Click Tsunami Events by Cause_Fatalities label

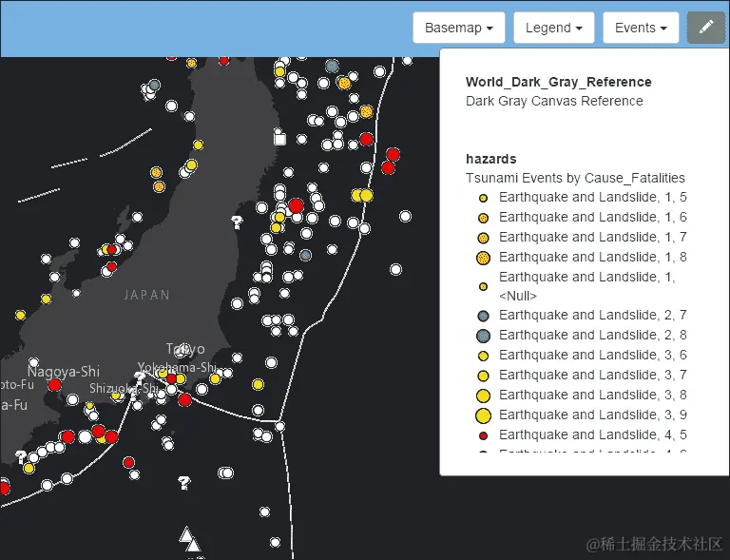tap(575, 178)
